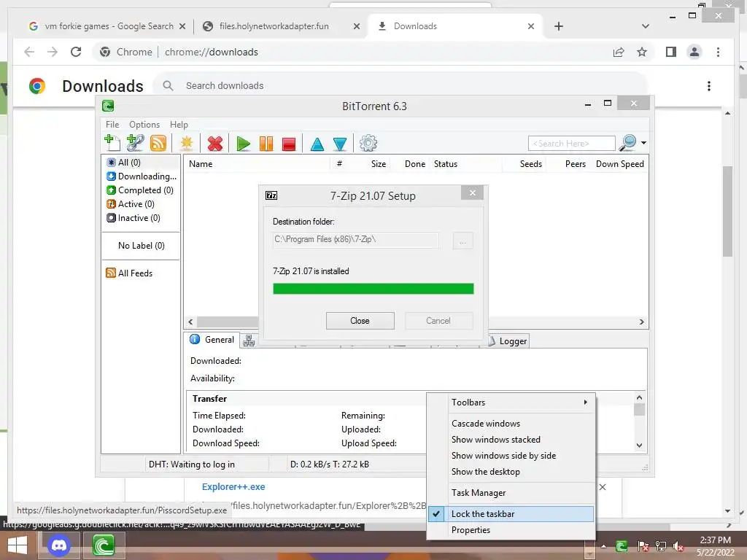
Task: Open Task Manager from context menu
Action: click(x=511, y=493)
